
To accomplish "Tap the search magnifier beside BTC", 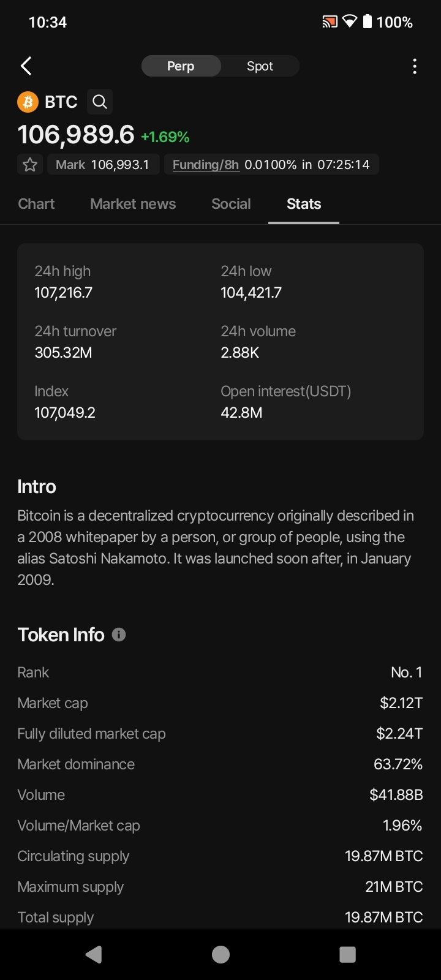I will point(100,102).
